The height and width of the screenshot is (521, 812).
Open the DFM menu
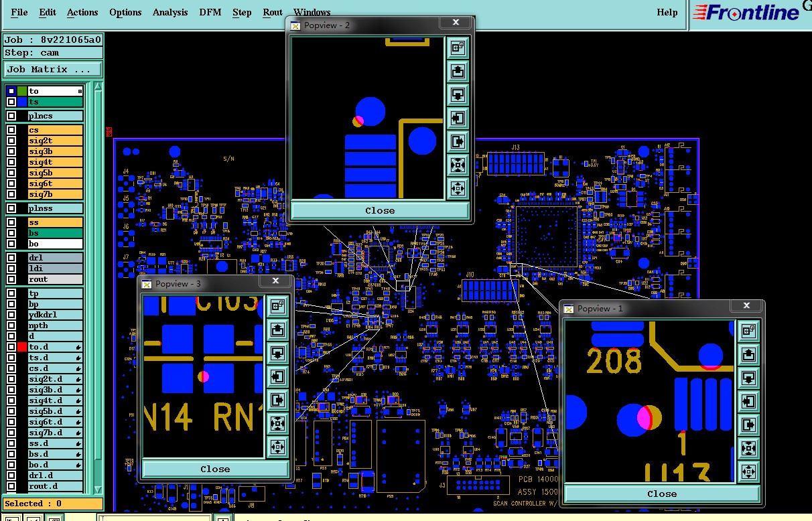tap(211, 12)
